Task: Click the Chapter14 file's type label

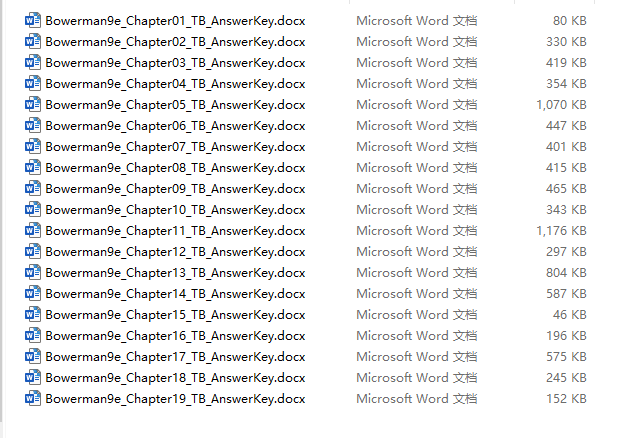Action: click(416, 293)
